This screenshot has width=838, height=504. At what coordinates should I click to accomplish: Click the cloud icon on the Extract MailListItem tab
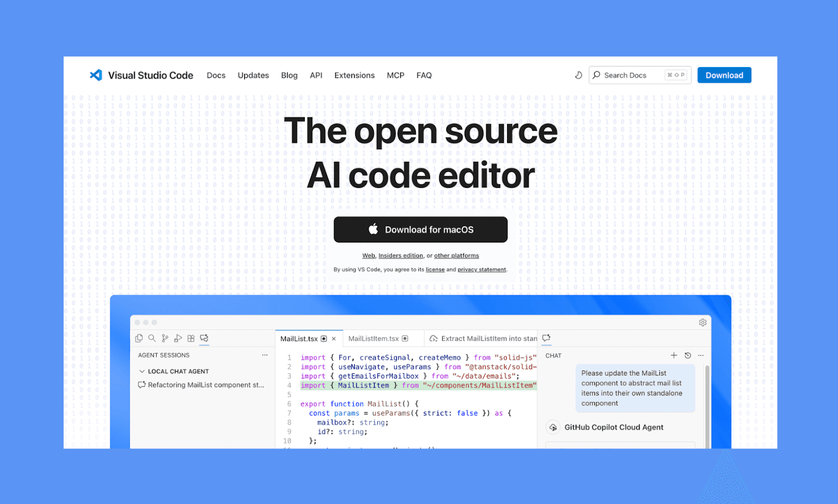point(434,339)
